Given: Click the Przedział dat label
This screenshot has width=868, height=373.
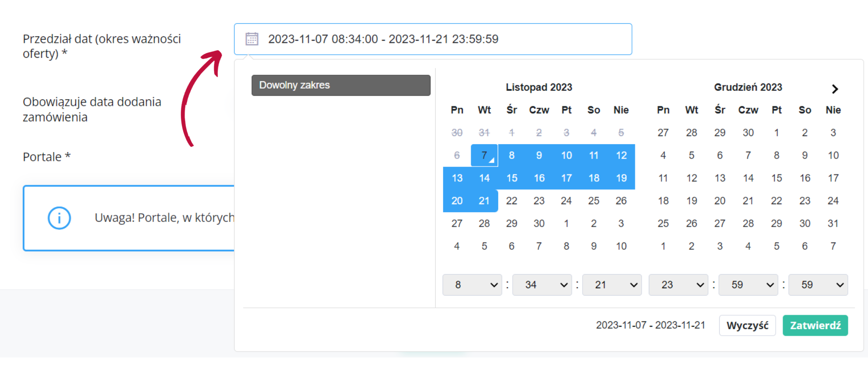Looking at the screenshot, I should [x=102, y=46].
